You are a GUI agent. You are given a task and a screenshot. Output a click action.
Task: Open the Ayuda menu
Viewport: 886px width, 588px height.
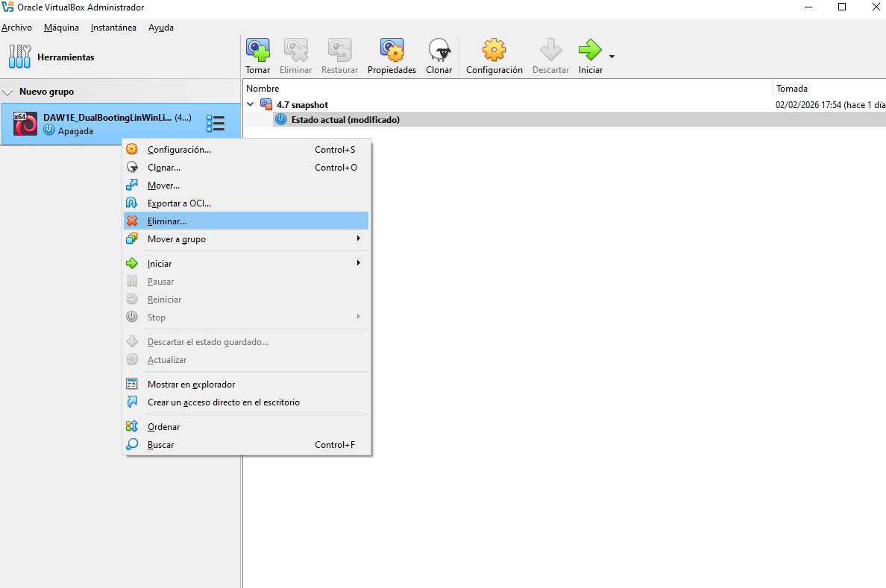[161, 27]
